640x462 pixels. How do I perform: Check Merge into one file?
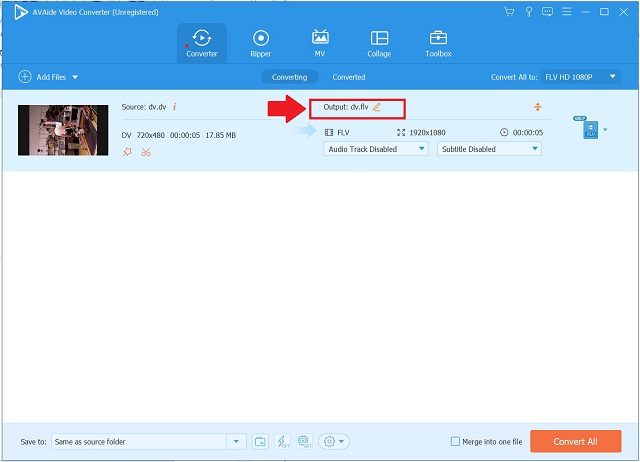tap(455, 441)
